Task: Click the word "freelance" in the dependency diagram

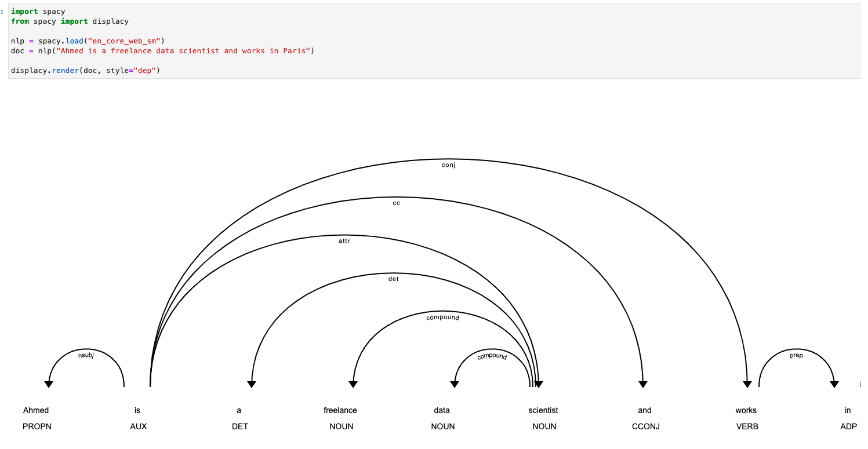Action: click(340, 410)
